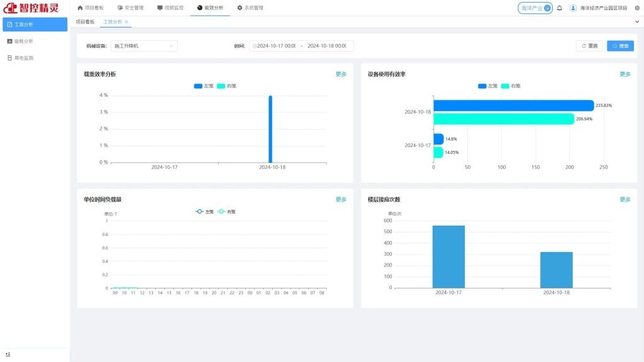Open settings gear icon in top right
The width and height of the screenshot is (644, 362).
(637, 8)
